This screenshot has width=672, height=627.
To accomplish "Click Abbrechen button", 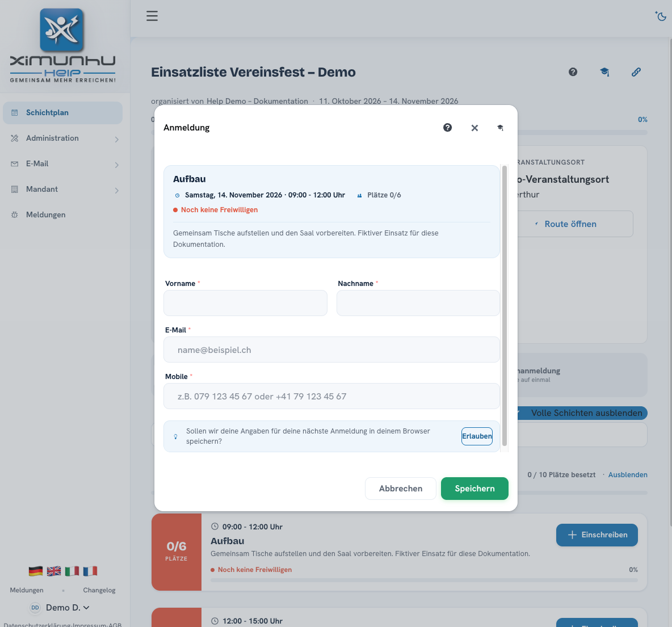I will 400,489.
